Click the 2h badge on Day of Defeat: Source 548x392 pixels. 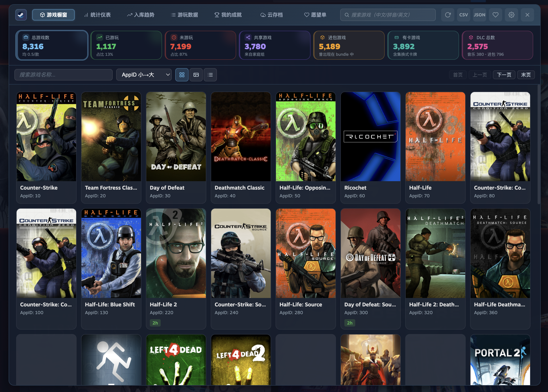[x=349, y=323]
